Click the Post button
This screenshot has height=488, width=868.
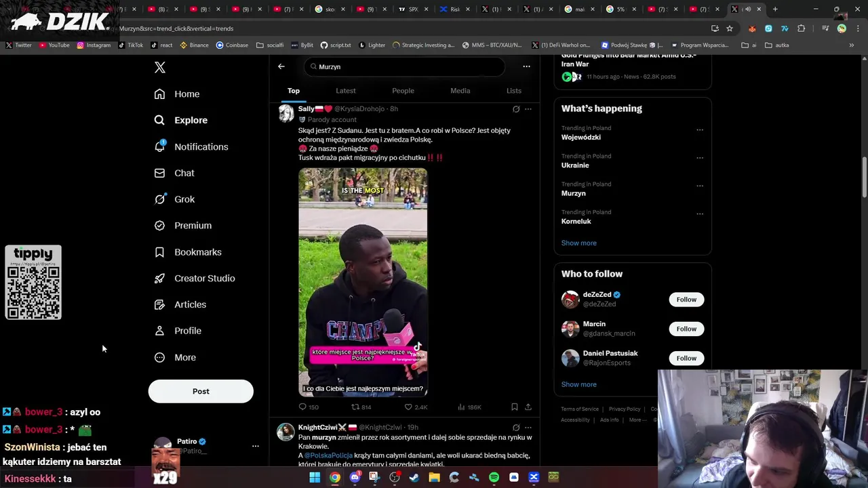[x=201, y=391]
